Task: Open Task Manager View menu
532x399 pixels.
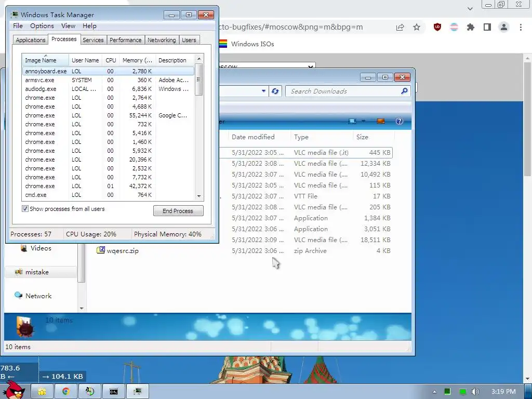Action: click(68, 26)
